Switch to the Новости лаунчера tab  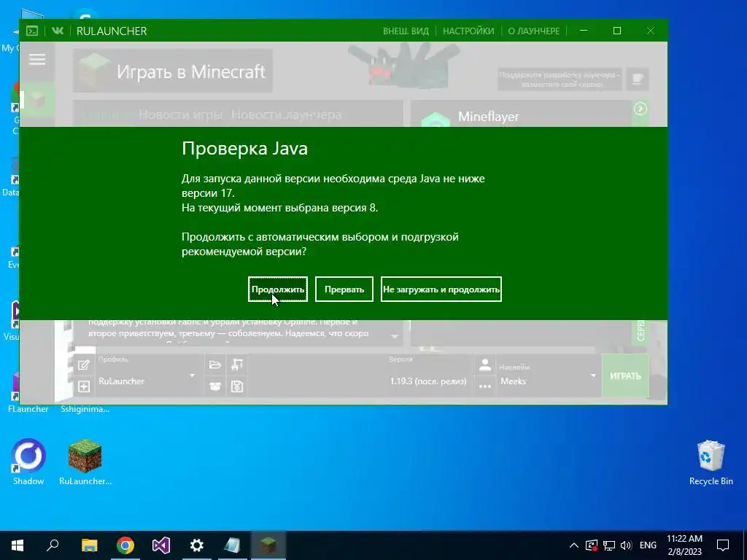(286, 114)
